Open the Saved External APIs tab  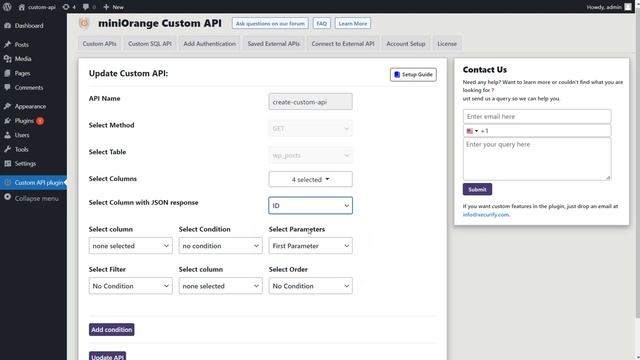tap(273, 44)
